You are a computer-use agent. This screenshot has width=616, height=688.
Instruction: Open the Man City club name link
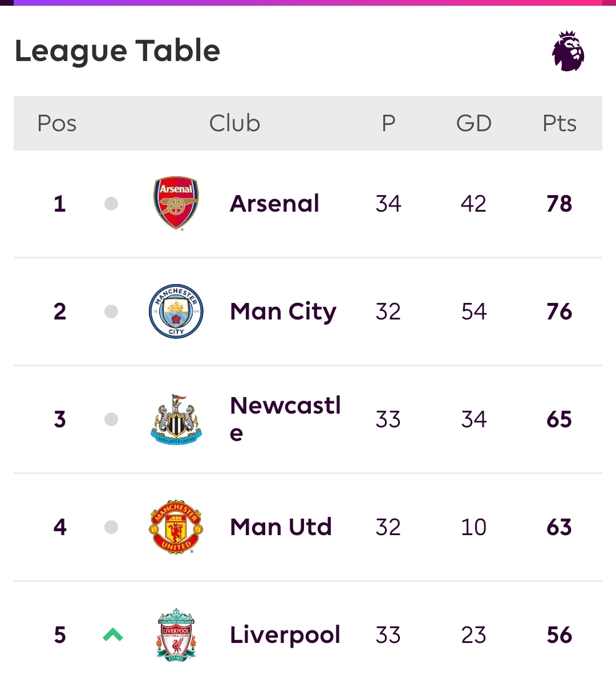283,313
